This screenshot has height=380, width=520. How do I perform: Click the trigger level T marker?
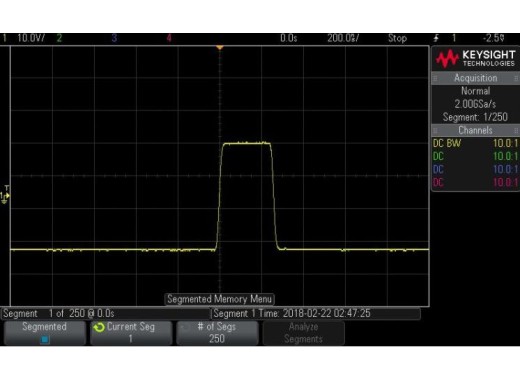(x=7, y=188)
